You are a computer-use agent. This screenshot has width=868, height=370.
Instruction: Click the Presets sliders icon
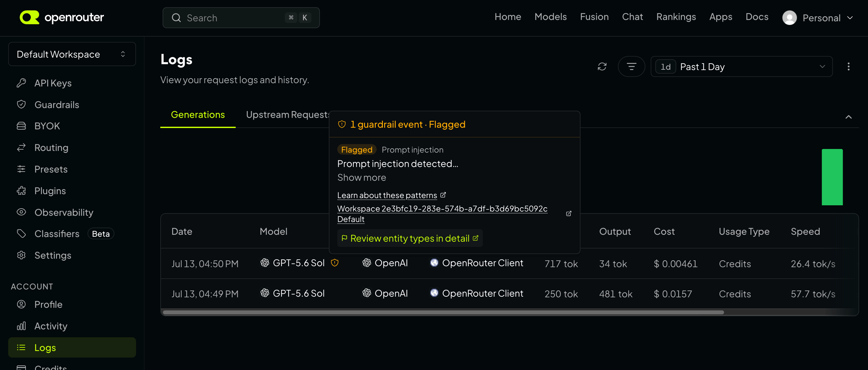click(x=21, y=169)
